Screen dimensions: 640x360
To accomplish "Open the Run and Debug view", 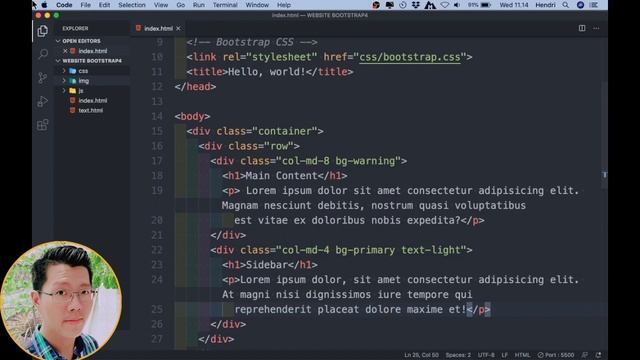I will pyautogui.click(x=42, y=101).
